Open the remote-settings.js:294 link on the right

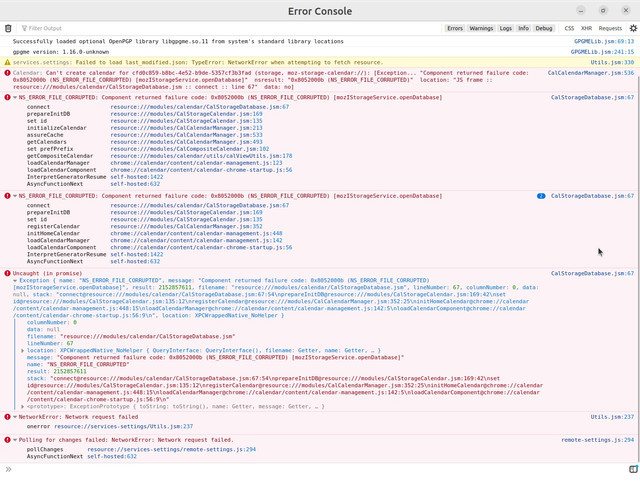pyautogui.click(x=598, y=440)
